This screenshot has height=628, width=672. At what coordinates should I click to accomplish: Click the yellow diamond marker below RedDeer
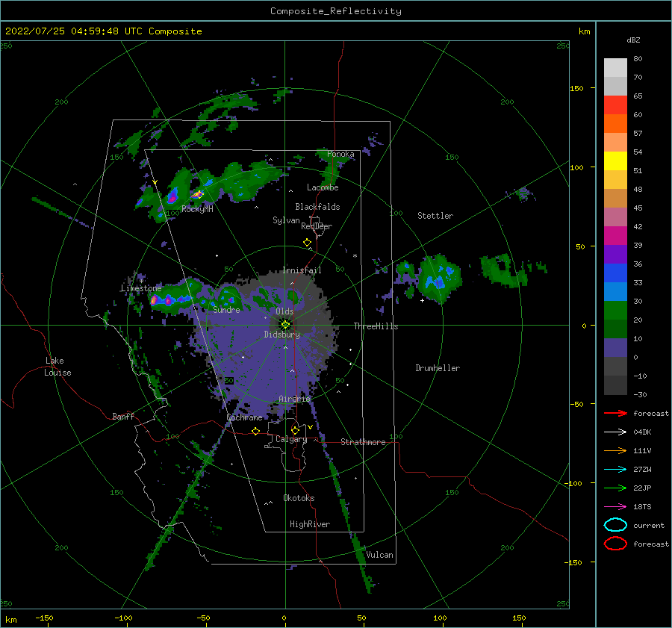[x=307, y=243]
